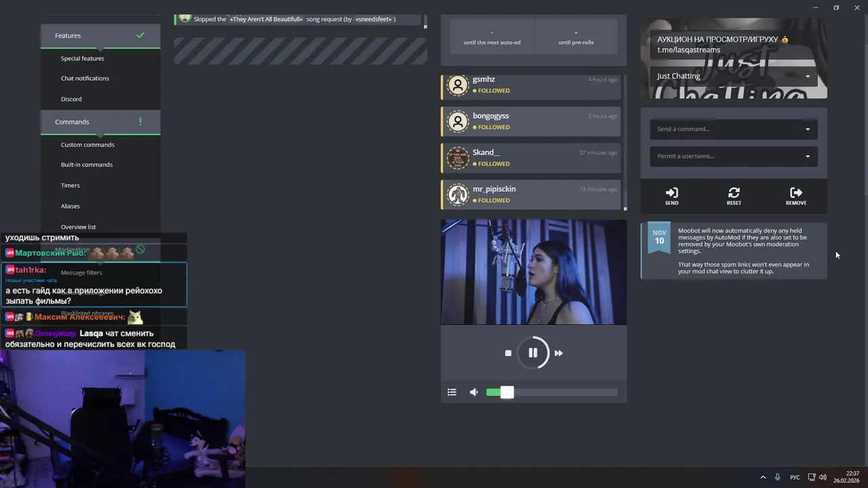Stop the song player playback

pyautogui.click(x=508, y=353)
